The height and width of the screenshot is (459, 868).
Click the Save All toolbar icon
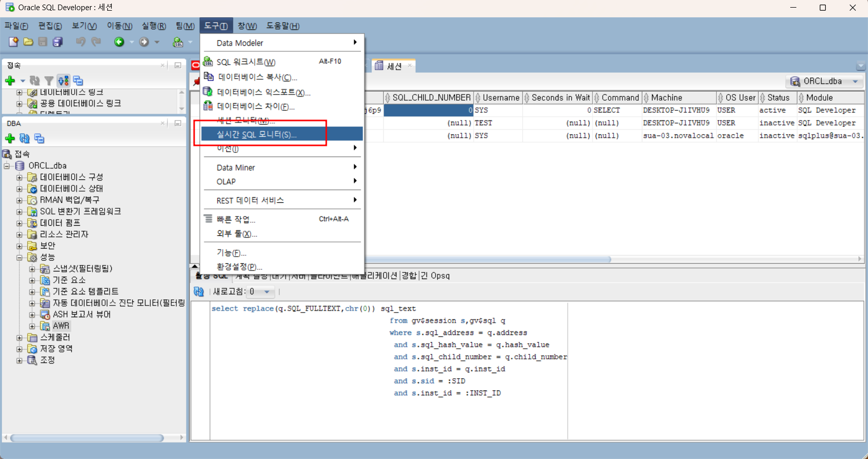58,42
